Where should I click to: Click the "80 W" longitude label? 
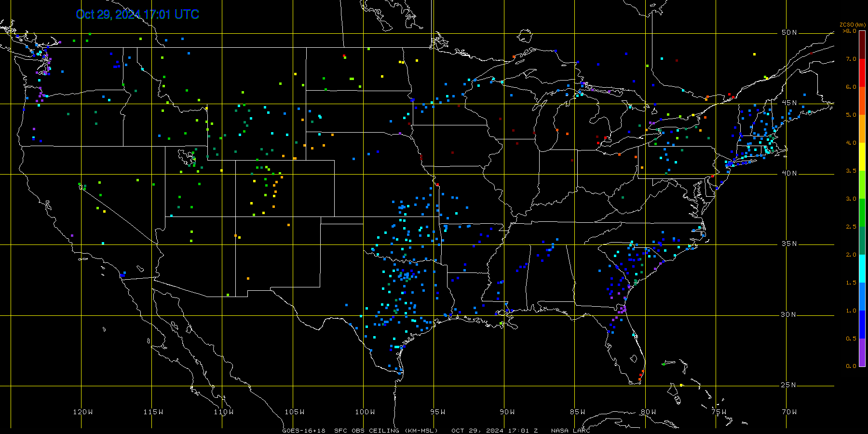(x=648, y=412)
